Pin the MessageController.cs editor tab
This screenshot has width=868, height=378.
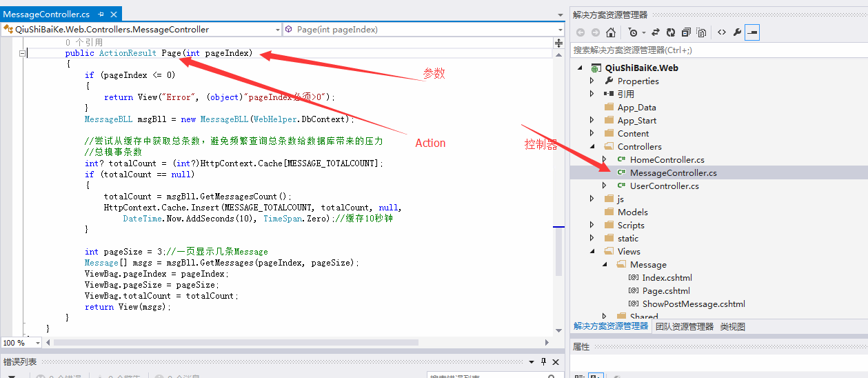click(101, 14)
